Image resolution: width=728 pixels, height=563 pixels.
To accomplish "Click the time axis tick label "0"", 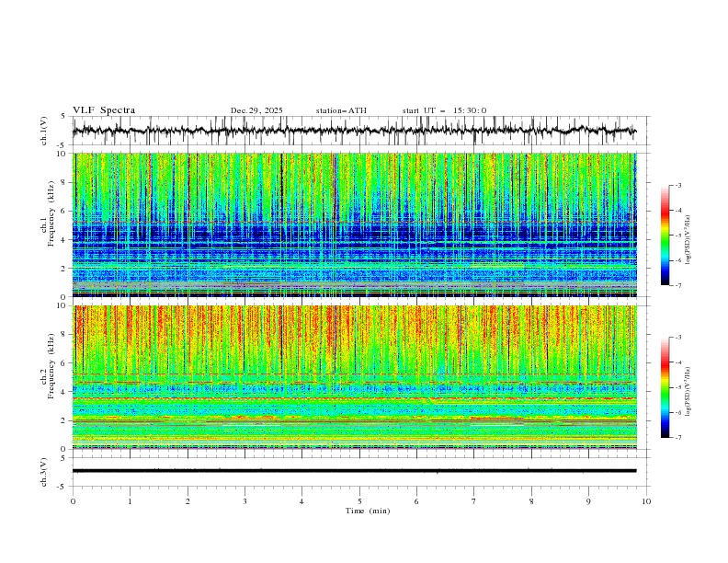I will click(x=73, y=501).
